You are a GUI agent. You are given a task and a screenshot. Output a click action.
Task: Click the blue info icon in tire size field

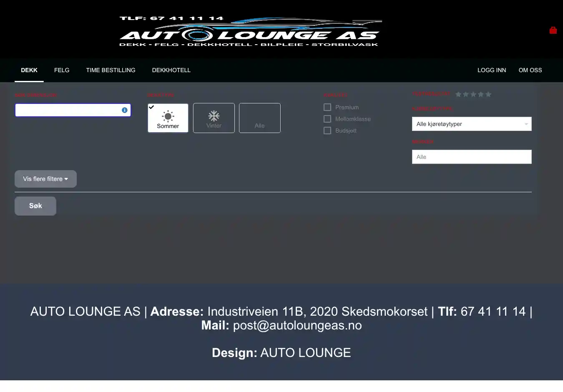tap(124, 110)
